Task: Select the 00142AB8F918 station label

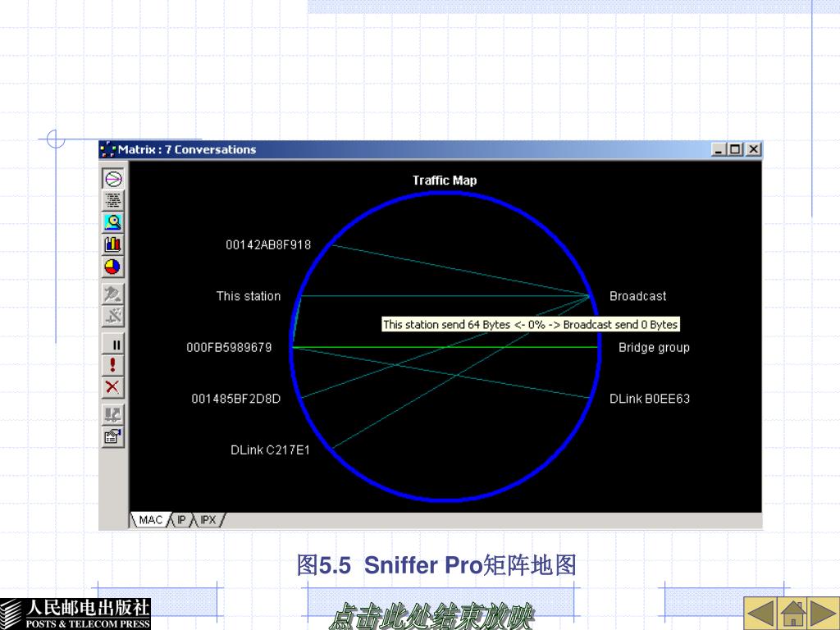Action: pos(268,244)
